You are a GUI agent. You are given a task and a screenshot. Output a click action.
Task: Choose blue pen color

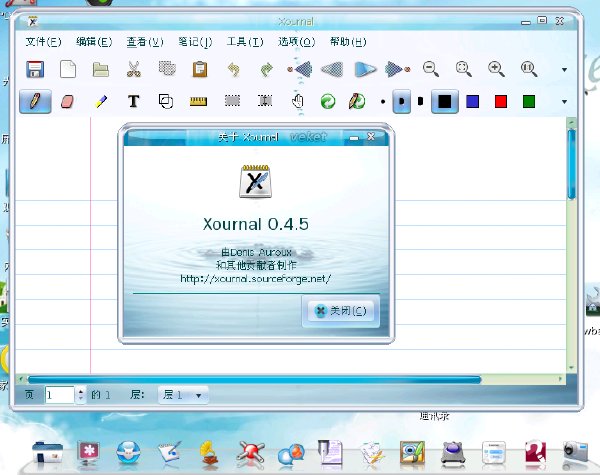473,102
